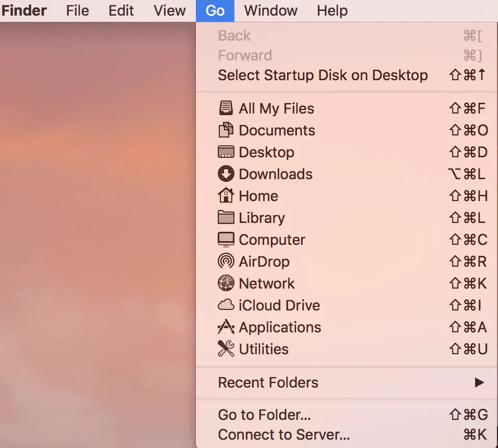The height and width of the screenshot is (448, 498).
Task: Click the AirDrop radar icon
Action: click(226, 262)
